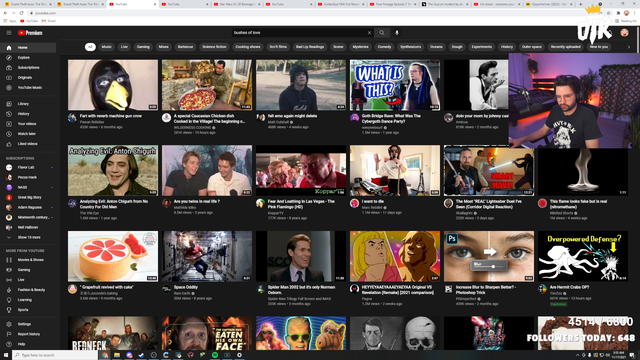
Task: Open Fashion & Beauty in the sidebar
Action: pos(28,290)
